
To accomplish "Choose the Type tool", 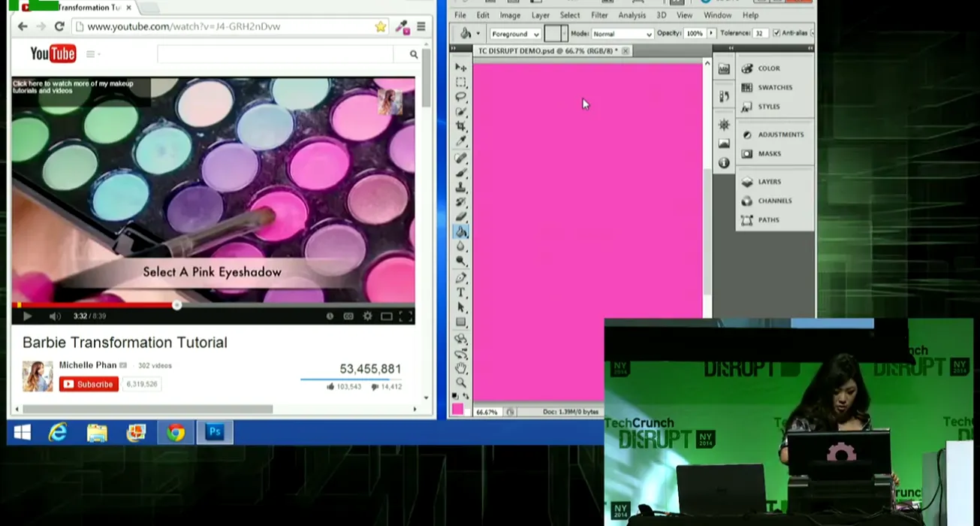I will tap(461, 292).
